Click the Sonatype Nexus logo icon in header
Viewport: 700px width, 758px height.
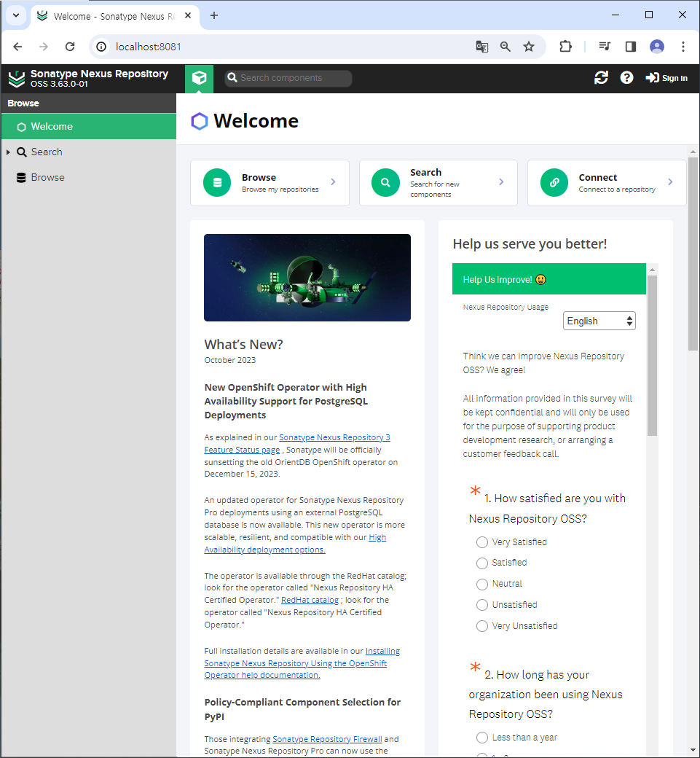click(x=17, y=78)
